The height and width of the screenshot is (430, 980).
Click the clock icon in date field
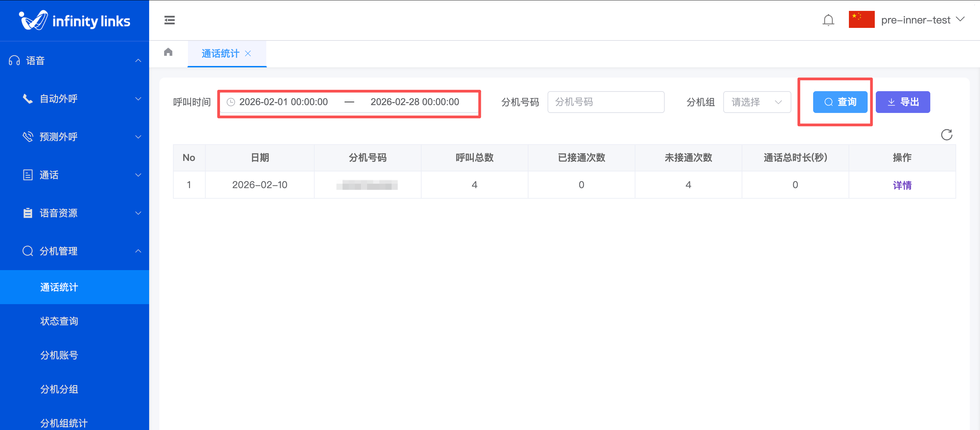[231, 102]
